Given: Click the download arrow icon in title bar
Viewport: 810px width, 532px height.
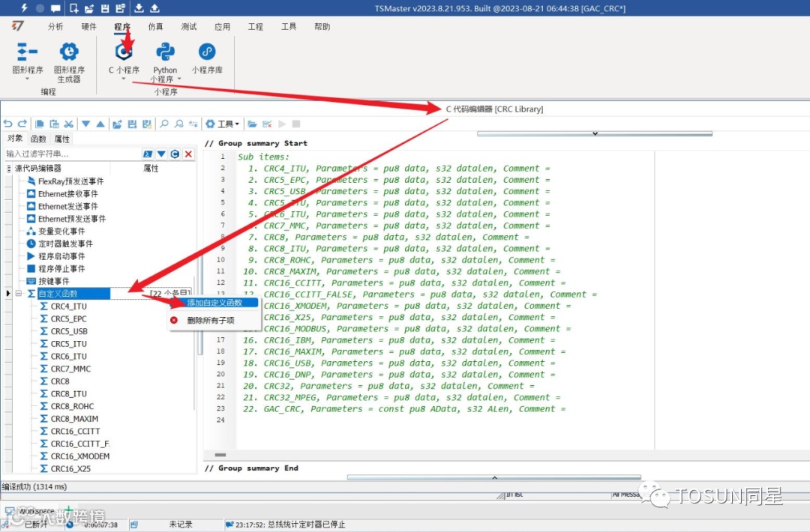Looking at the screenshot, I should point(139,8).
